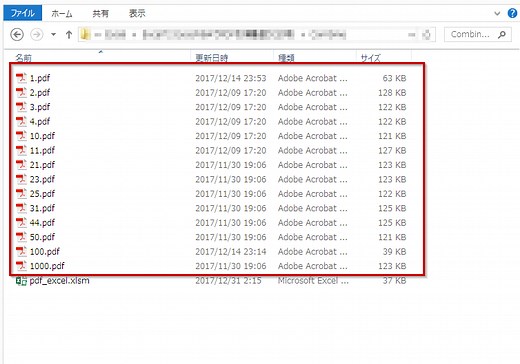Screen dimensions: 520x364
Task: Switch to the ホーム tab
Action: tap(62, 13)
